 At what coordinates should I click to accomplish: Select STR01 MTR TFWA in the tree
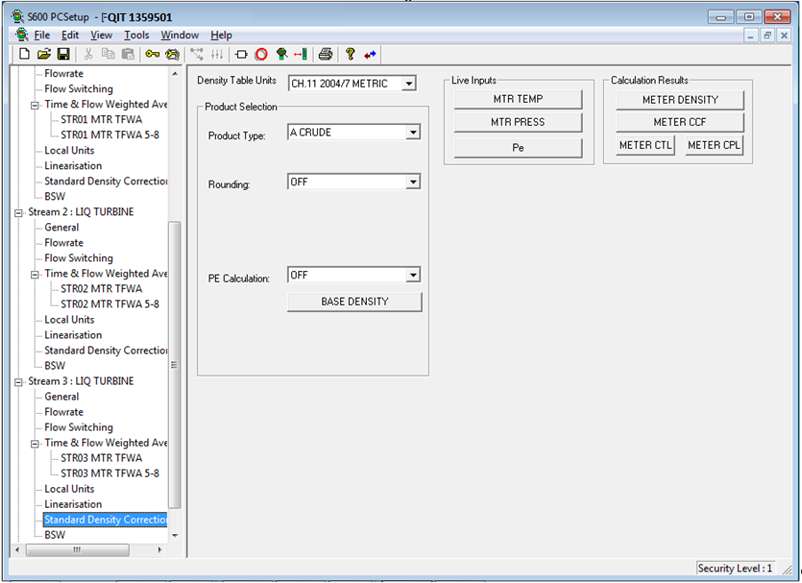[x=101, y=120]
